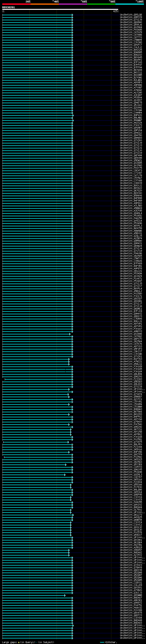Click the =100char. scale legend

[x=108, y=642]
